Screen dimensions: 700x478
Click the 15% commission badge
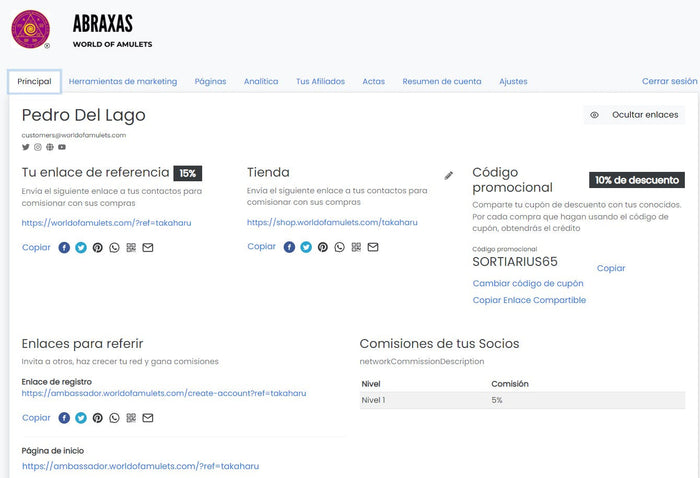pos(188,173)
